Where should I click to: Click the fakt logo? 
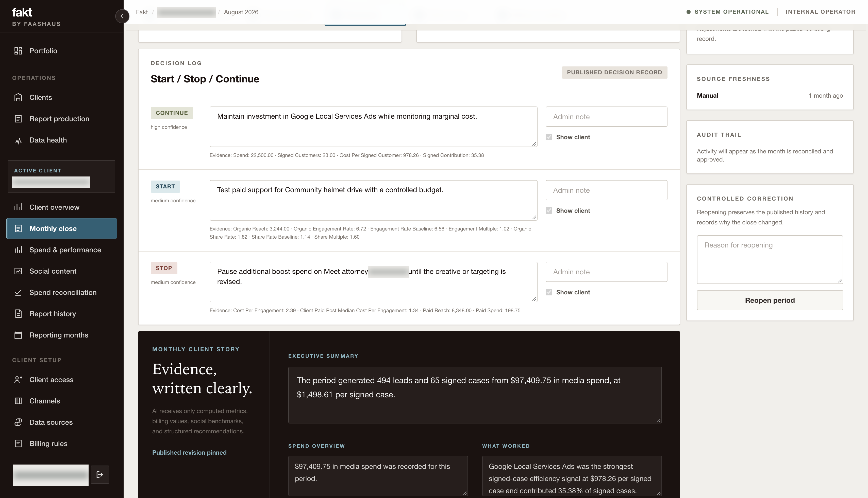22,12
